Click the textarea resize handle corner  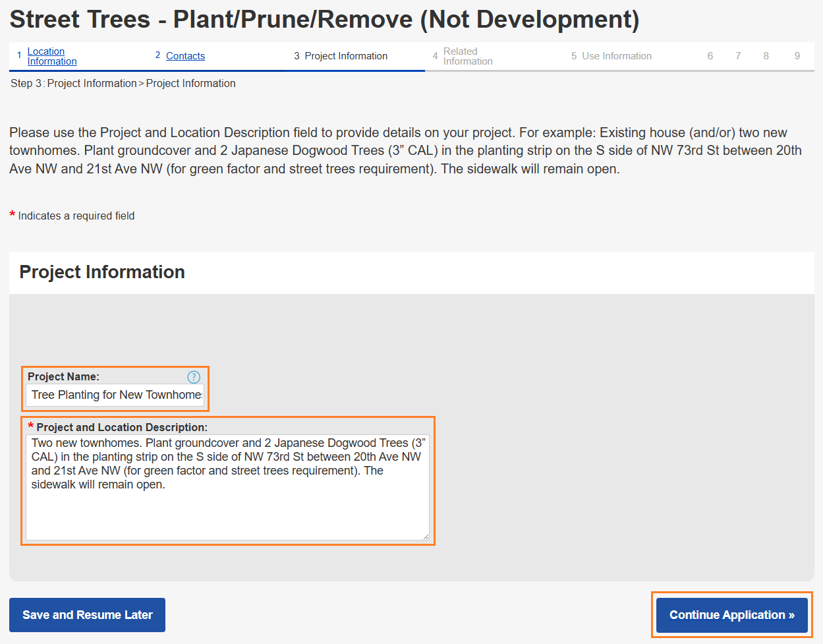[426, 537]
